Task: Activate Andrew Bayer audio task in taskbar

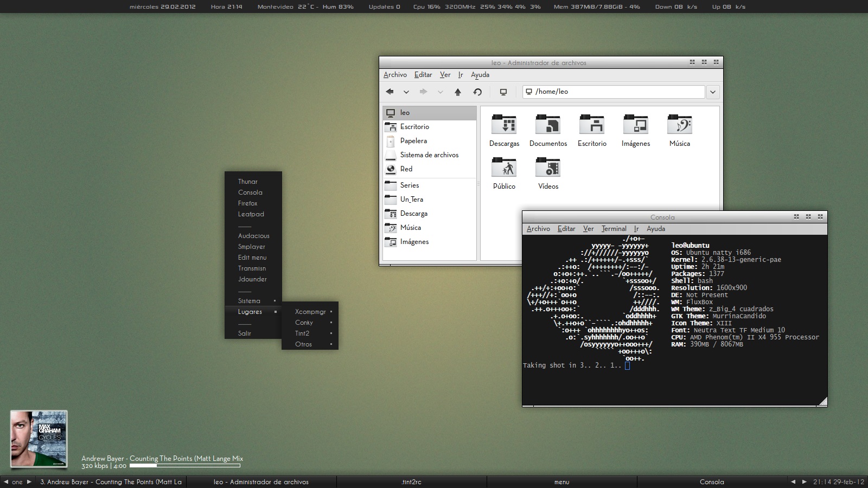Action: [111, 482]
